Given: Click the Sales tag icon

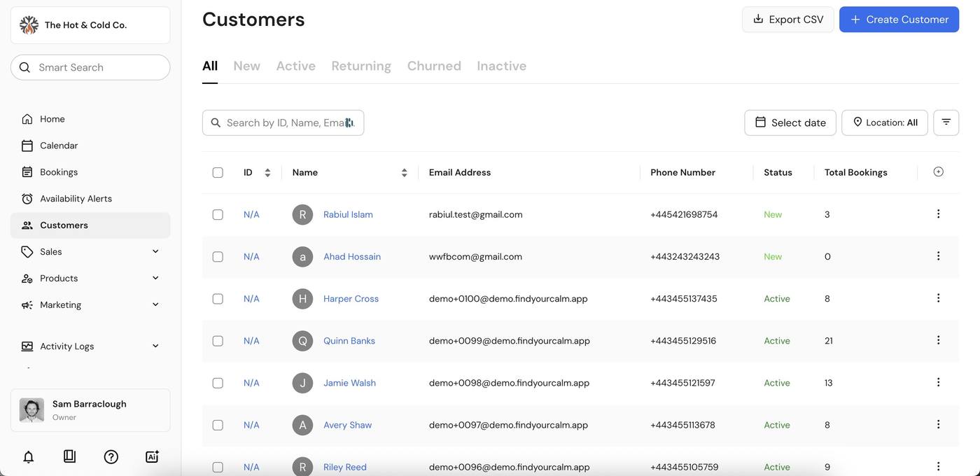Looking at the screenshot, I should coord(27,252).
